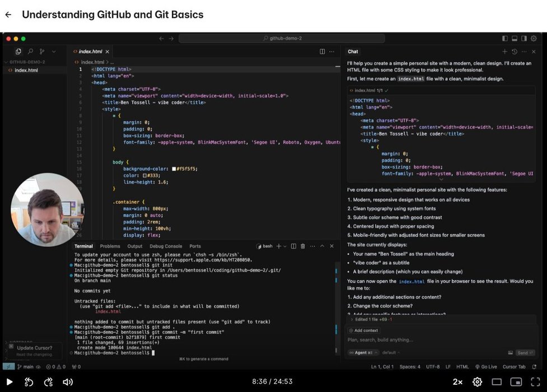This screenshot has width=547, height=392.
Task: Click the main branch in status bar
Action: coord(25,367)
